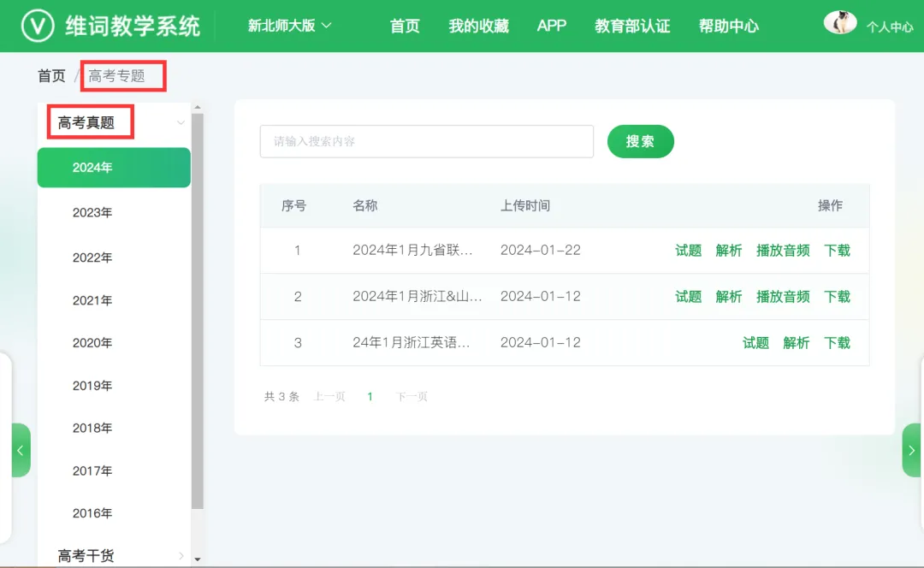Click sidebar scrollbar down arrow
Image resolution: width=924 pixels, height=568 pixels.
[x=198, y=559]
